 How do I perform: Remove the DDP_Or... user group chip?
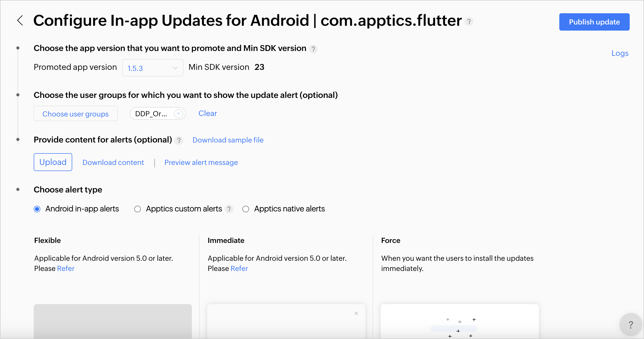[179, 114]
